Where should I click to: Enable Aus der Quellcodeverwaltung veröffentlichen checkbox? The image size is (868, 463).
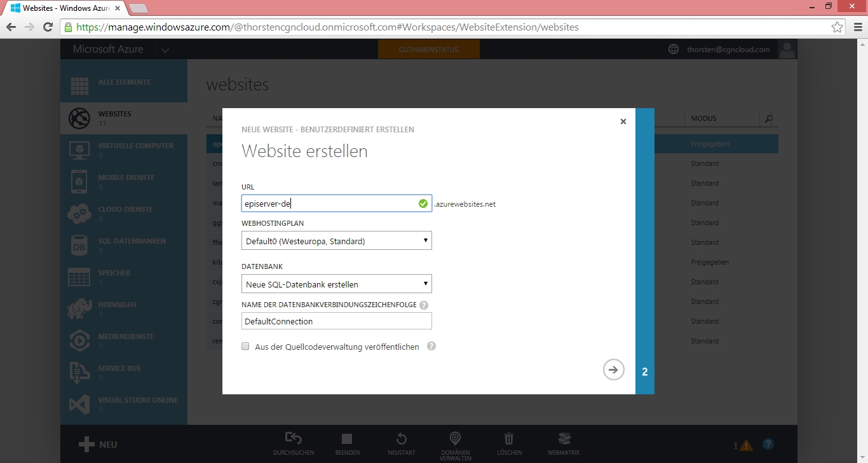(x=245, y=347)
